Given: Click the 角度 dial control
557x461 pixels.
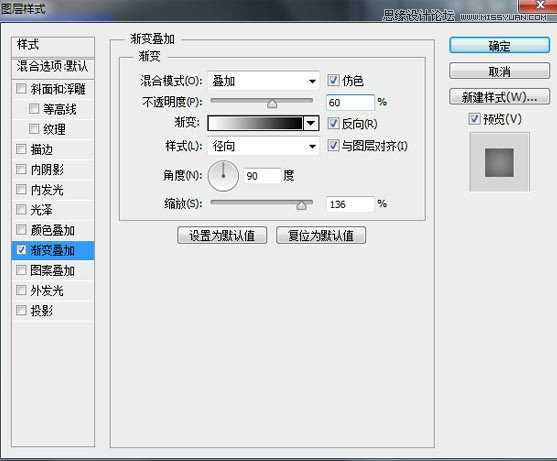Looking at the screenshot, I should click(223, 176).
